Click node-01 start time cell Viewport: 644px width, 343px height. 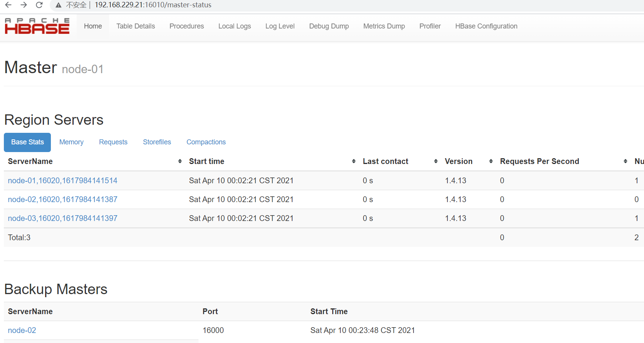(x=241, y=181)
